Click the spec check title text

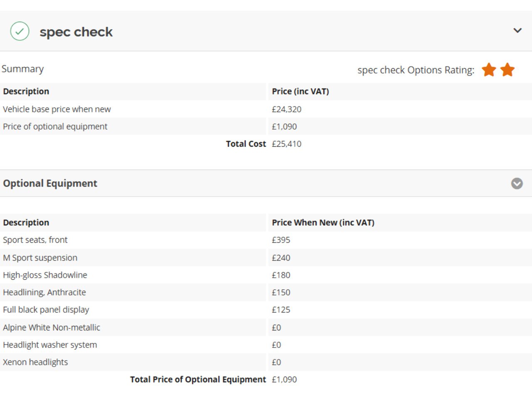tap(76, 32)
